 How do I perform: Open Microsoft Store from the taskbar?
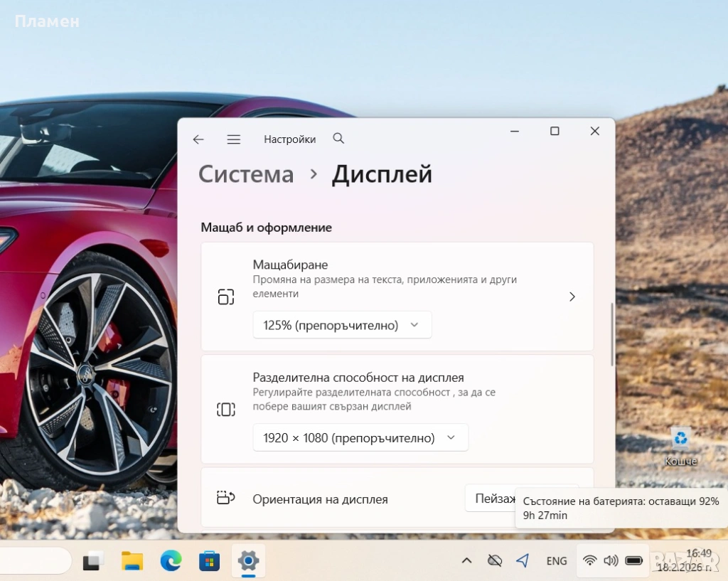point(209,561)
